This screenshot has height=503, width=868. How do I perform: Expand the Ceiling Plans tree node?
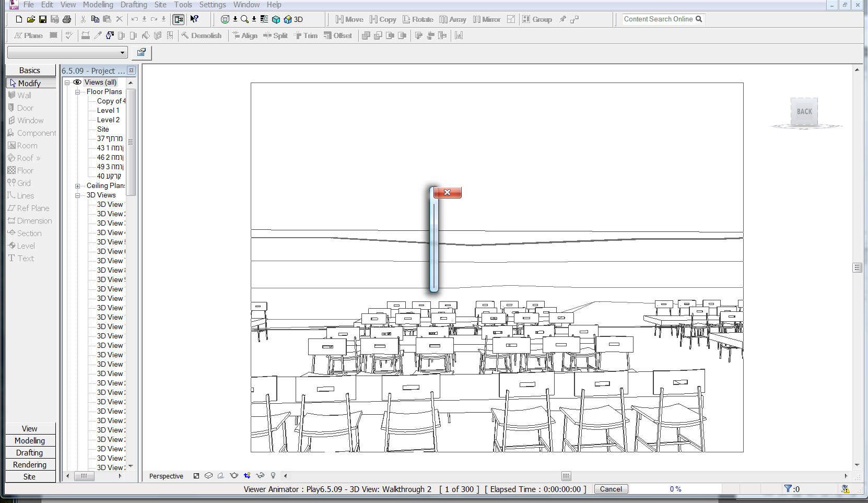pyautogui.click(x=77, y=186)
